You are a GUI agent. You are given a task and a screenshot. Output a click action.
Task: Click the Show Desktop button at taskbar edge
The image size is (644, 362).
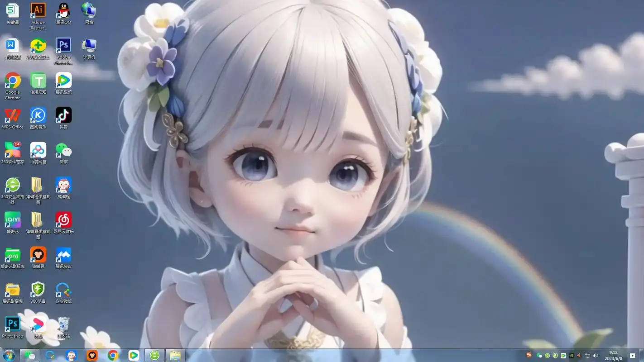coord(642,355)
